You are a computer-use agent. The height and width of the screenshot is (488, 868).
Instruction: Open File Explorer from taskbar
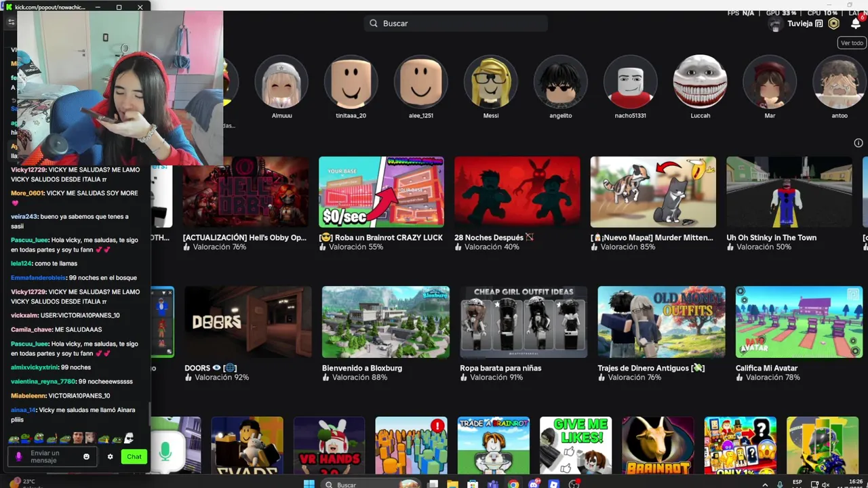coord(452,484)
